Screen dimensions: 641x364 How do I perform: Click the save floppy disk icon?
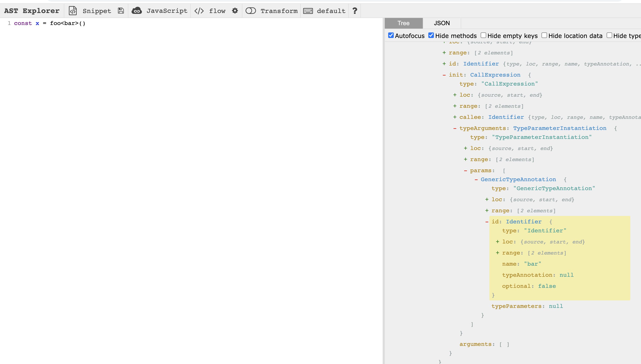[121, 11]
